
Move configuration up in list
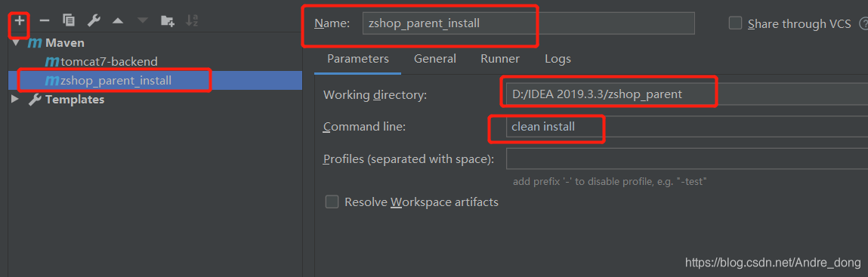118,21
